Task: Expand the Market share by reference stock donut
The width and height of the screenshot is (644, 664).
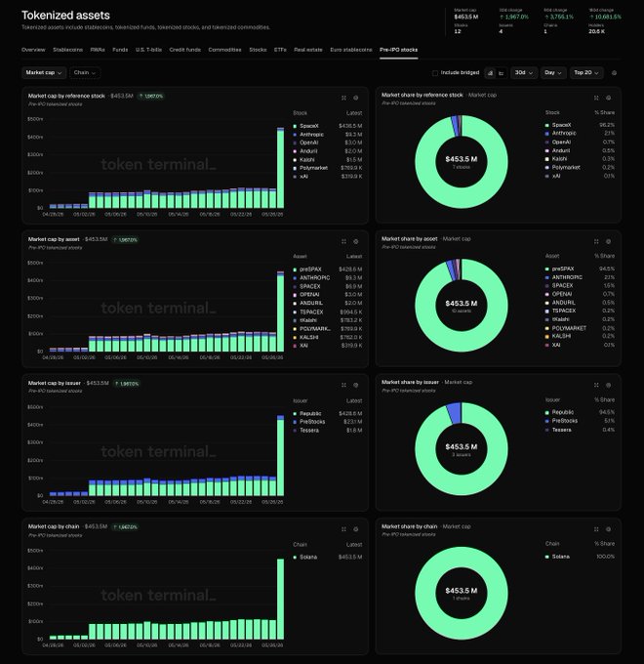Action: click(596, 98)
